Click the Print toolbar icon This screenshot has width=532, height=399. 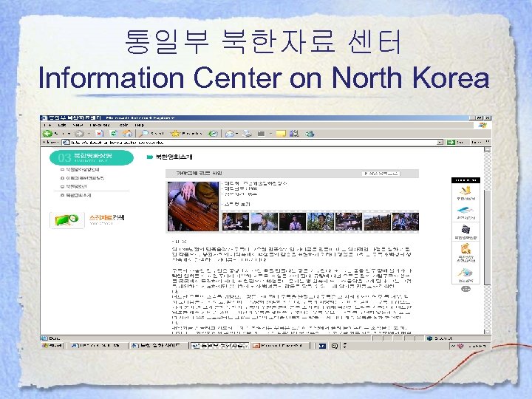(x=248, y=134)
